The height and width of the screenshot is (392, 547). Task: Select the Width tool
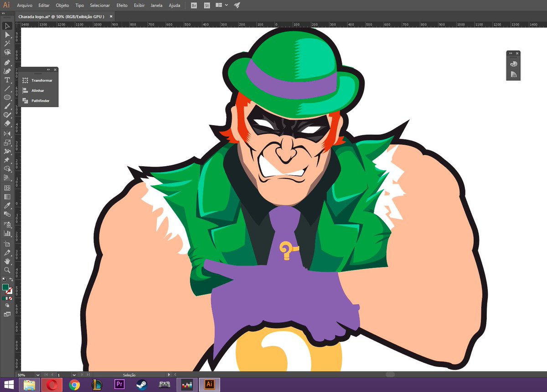[x=7, y=151]
